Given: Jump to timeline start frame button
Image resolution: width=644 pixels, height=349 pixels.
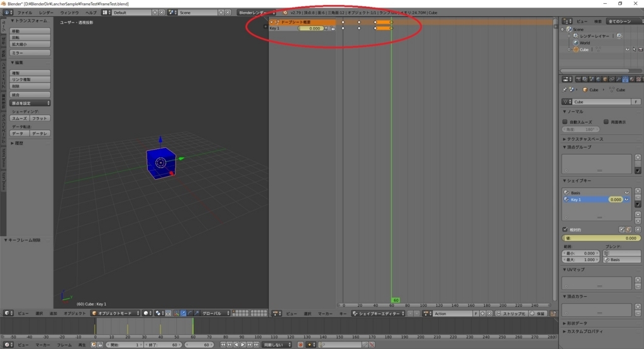Looking at the screenshot, I should (223, 345).
